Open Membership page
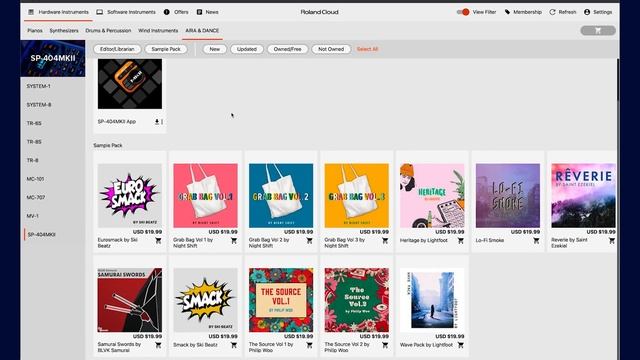Viewport: 640px width, 360px height. [x=523, y=12]
